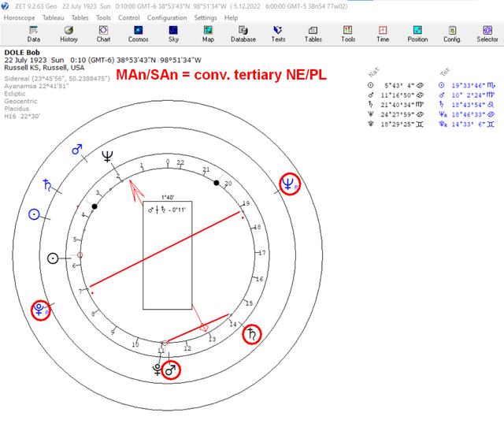Click the black natal Mars glyph circled in red
Screen dimensions: 504x431
(x=170, y=370)
